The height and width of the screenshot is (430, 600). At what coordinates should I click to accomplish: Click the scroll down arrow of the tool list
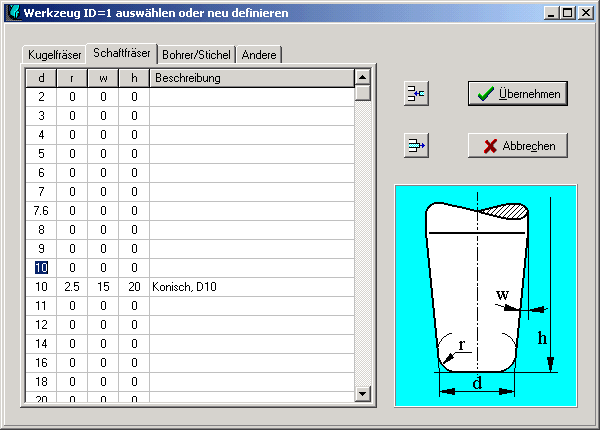coord(363,395)
